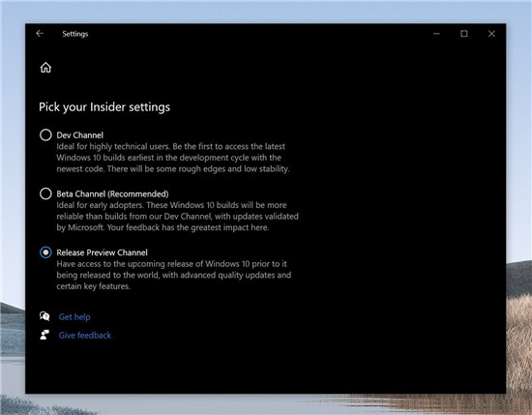Open Settings home via house icon

click(45, 68)
